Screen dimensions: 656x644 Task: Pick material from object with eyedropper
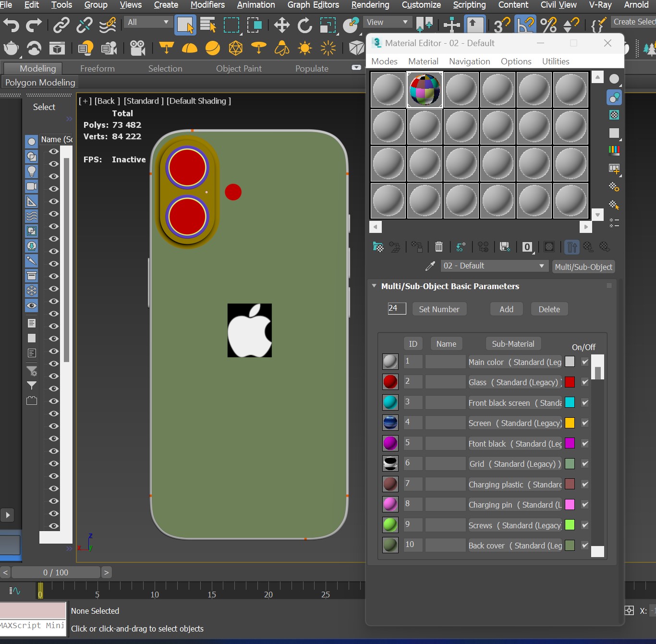click(430, 266)
